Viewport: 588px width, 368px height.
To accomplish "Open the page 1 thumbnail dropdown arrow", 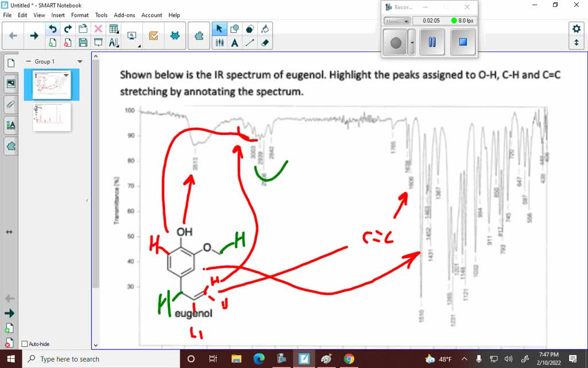I will (x=66, y=76).
